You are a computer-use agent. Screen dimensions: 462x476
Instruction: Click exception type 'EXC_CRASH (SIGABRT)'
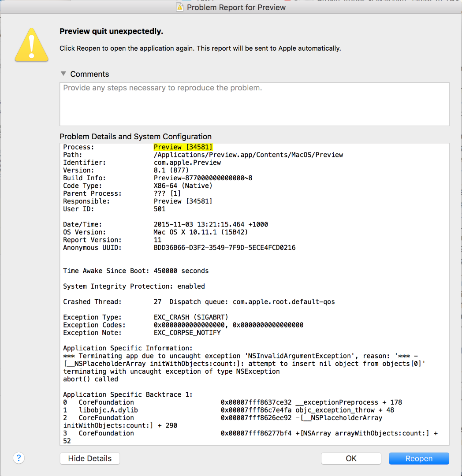[x=191, y=317]
